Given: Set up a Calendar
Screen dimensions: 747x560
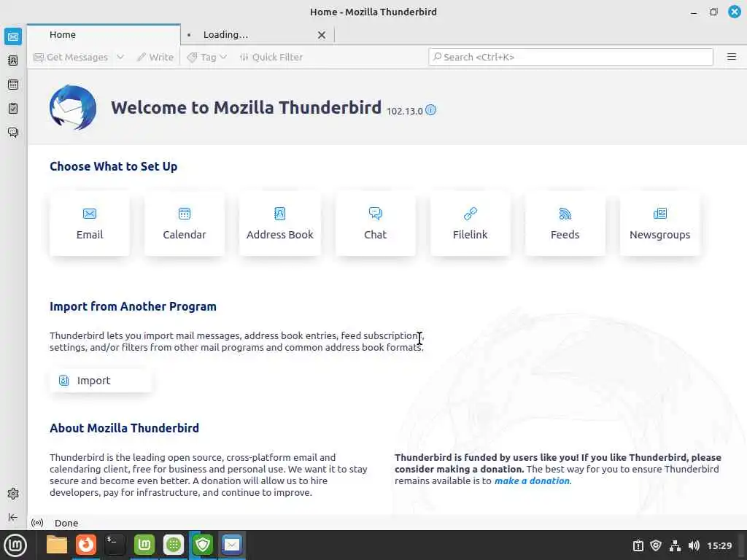Looking at the screenshot, I should click(x=185, y=224).
